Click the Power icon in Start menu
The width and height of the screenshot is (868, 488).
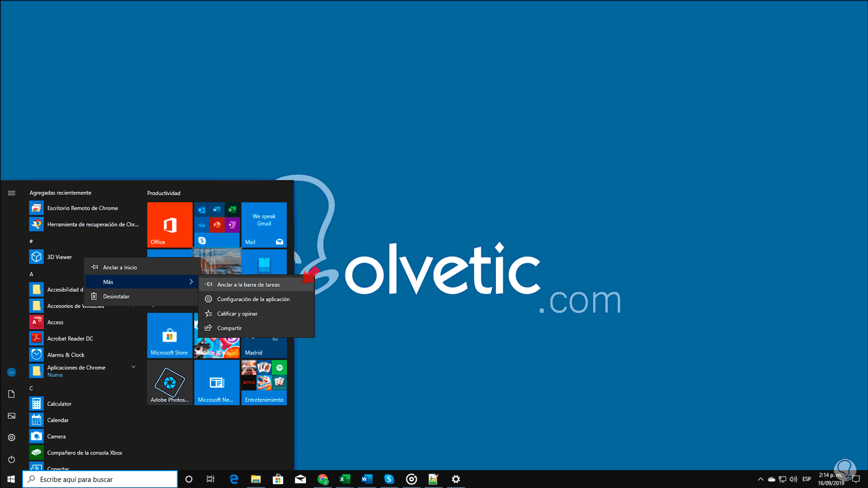pos(11,459)
